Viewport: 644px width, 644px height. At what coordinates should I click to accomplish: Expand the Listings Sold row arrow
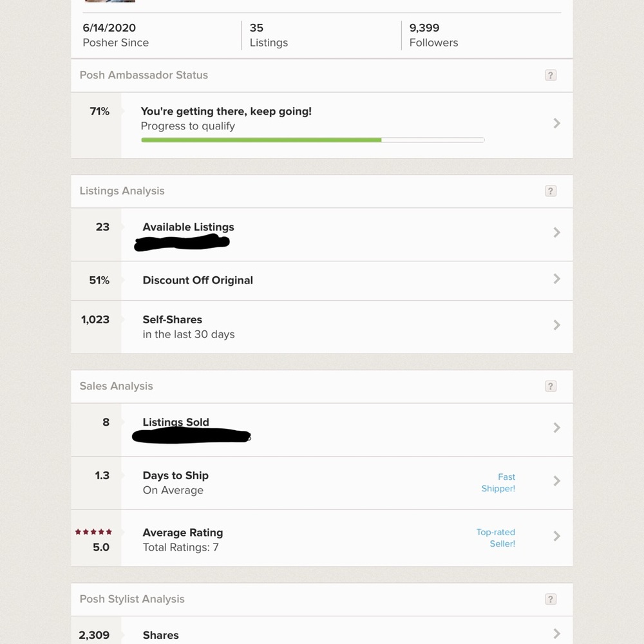pos(557,428)
